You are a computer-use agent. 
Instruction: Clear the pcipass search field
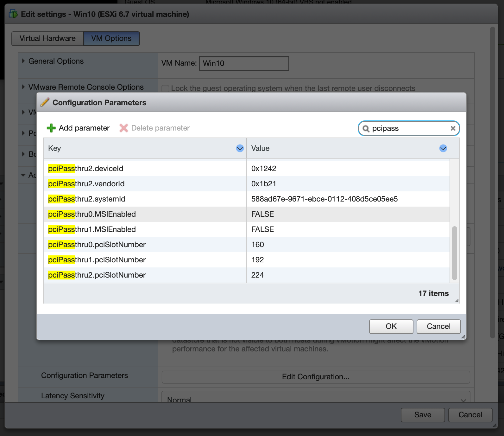pos(453,128)
